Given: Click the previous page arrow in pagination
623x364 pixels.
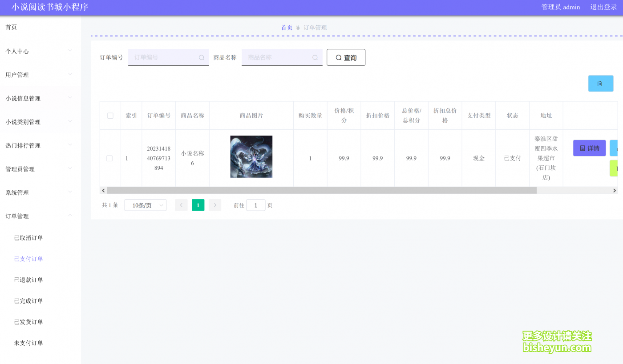Looking at the screenshot, I should pyautogui.click(x=181, y=205).
